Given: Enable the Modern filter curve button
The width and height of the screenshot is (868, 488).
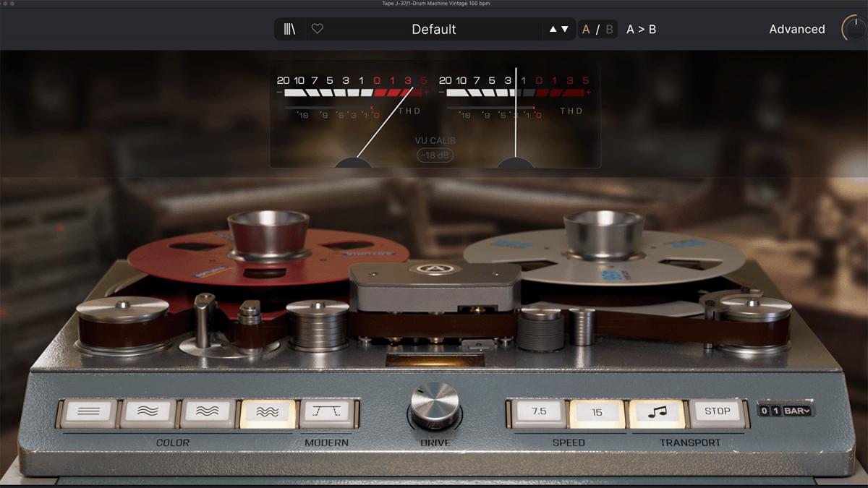Looking at the screenshot, I should 326,413.
